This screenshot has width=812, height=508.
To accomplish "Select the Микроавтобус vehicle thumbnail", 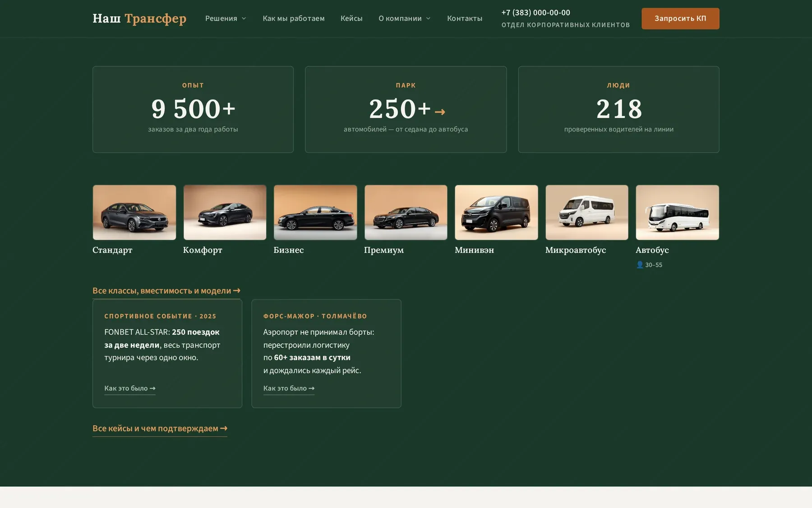I will click(587, 212).
